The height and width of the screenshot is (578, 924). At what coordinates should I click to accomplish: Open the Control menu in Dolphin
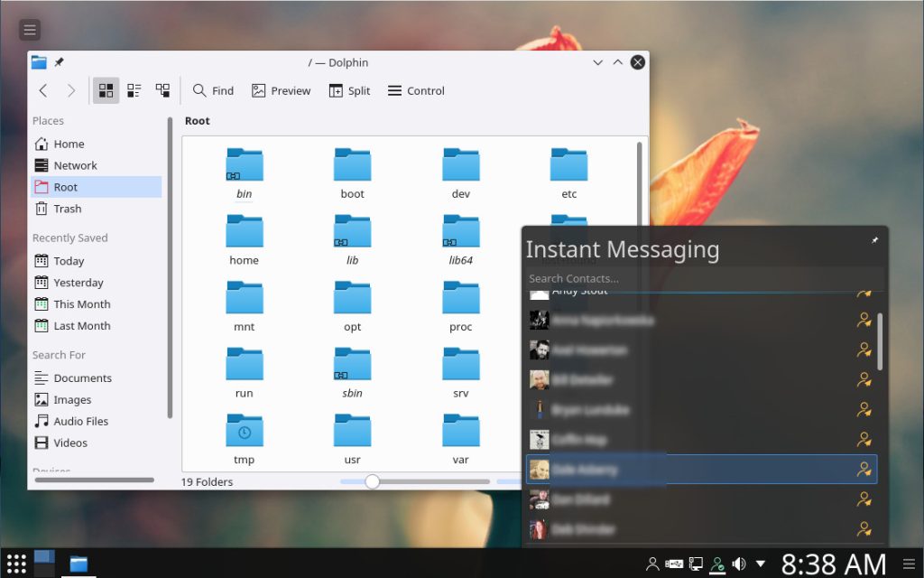(x=416, y=90)
